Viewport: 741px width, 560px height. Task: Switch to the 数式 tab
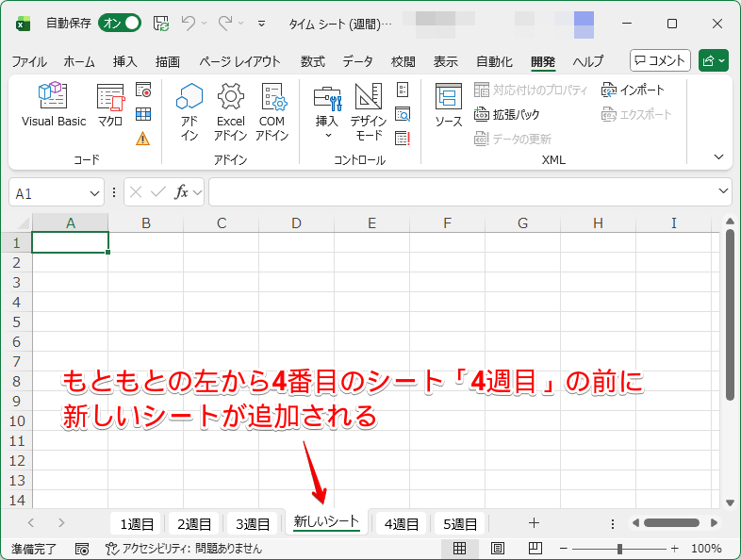coord(313,61)
